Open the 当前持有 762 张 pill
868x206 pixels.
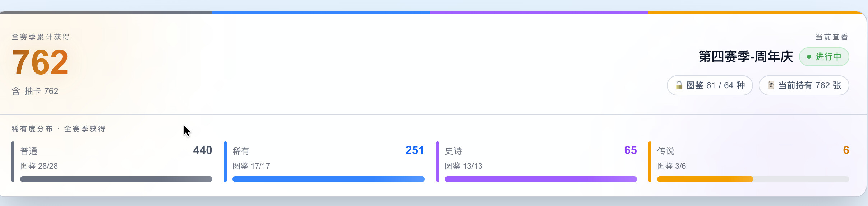click(804, 85)
